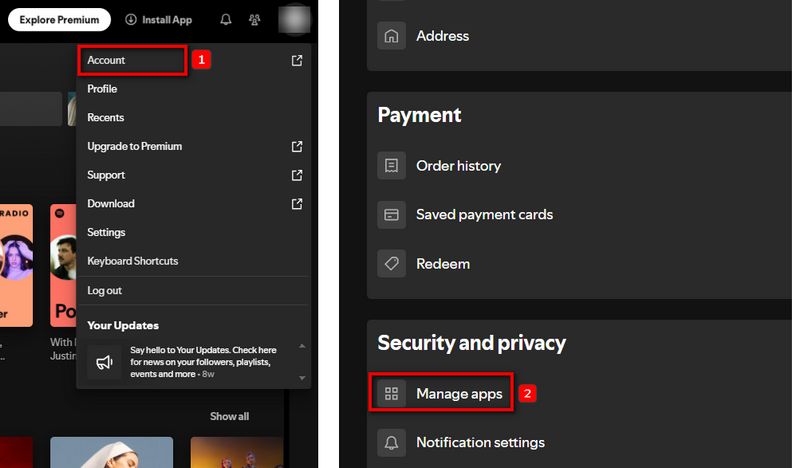
Task: Click the Install App download icon
Action: 131,19
